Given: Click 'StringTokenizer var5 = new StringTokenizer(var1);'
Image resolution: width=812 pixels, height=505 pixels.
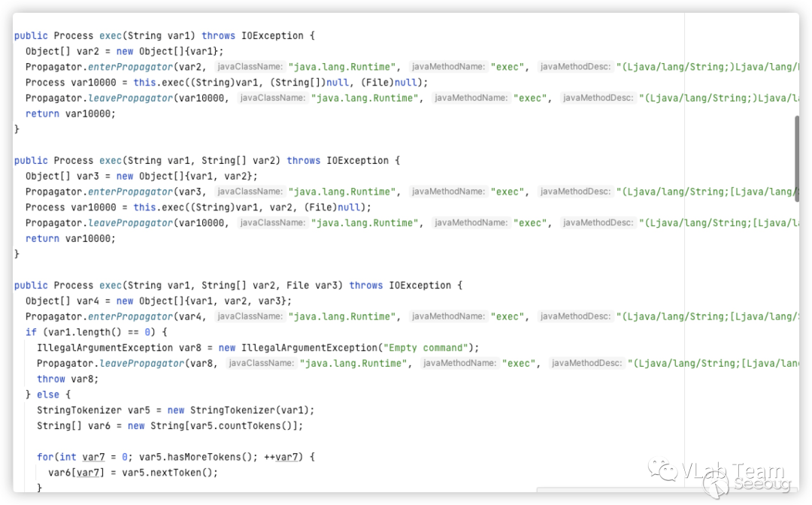Looking at the screenshot, I should pyautogui.click(x=175, y=410).
